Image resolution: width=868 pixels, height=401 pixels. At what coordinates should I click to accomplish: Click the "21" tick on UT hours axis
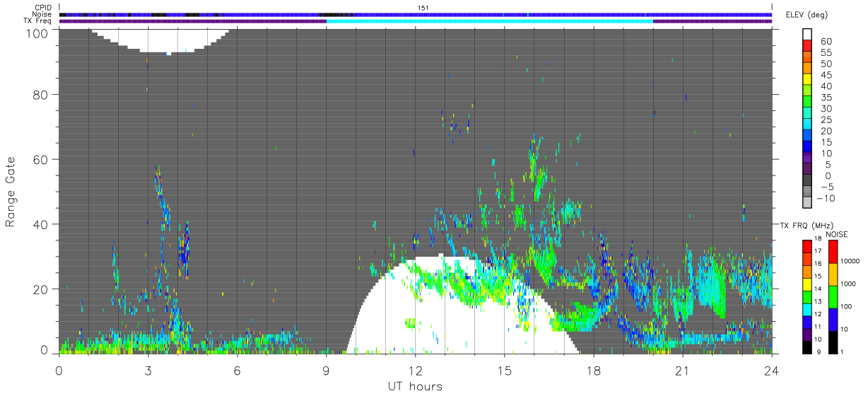click(683, 370)
